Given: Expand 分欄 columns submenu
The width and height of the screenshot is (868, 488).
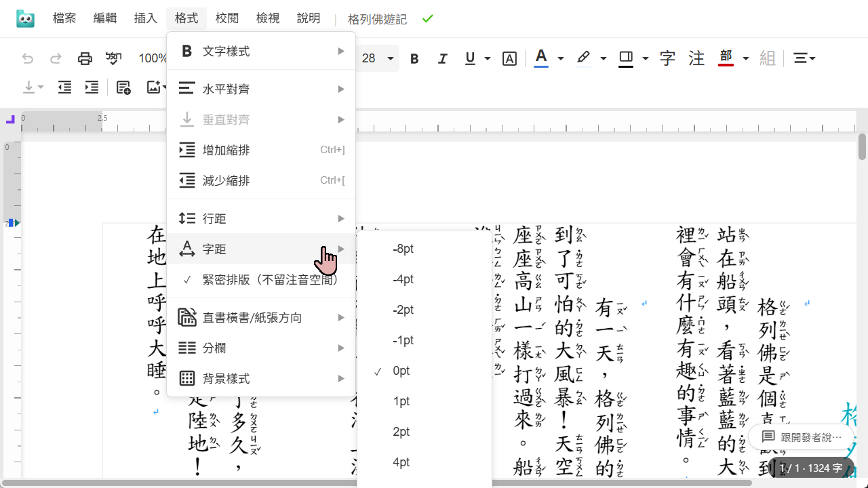Looking at the screenshot, I should [x=261, y=348].
